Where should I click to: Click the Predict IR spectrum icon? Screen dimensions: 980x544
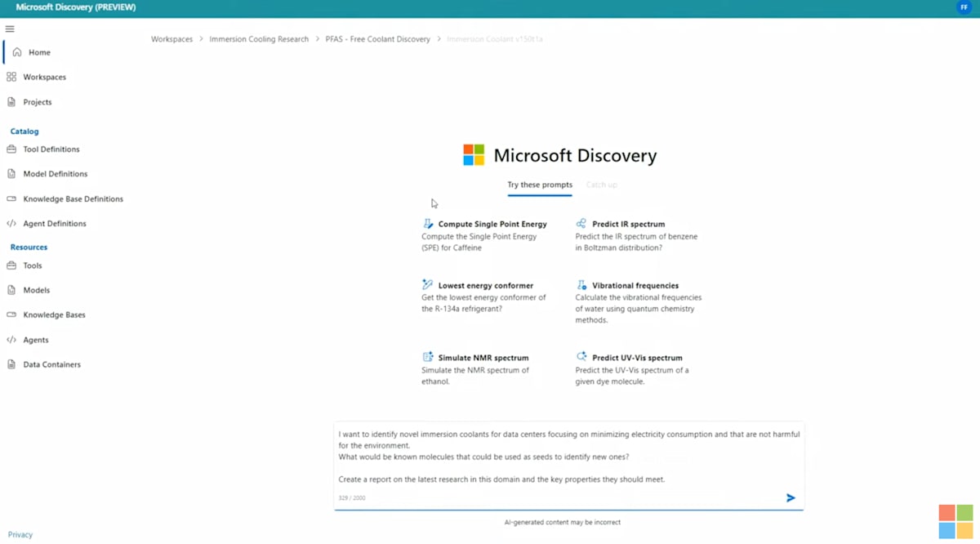coord(581,223)
